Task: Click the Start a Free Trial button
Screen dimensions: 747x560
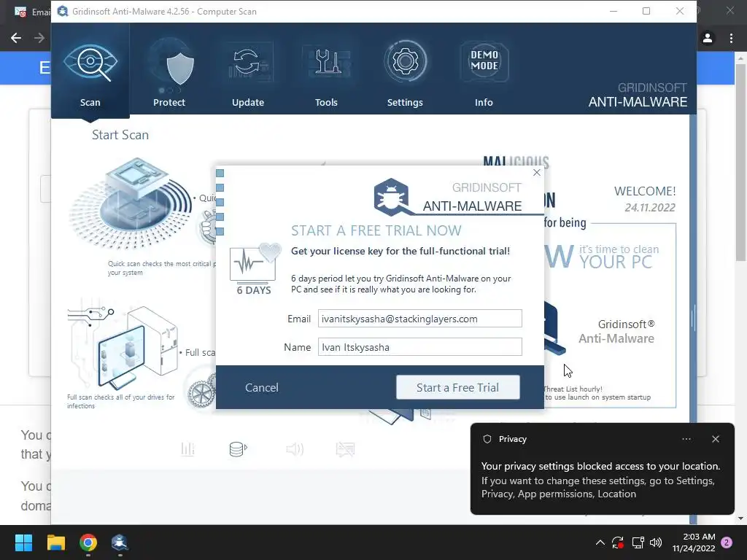Action: pyautogui.click(x=458, y=387)
